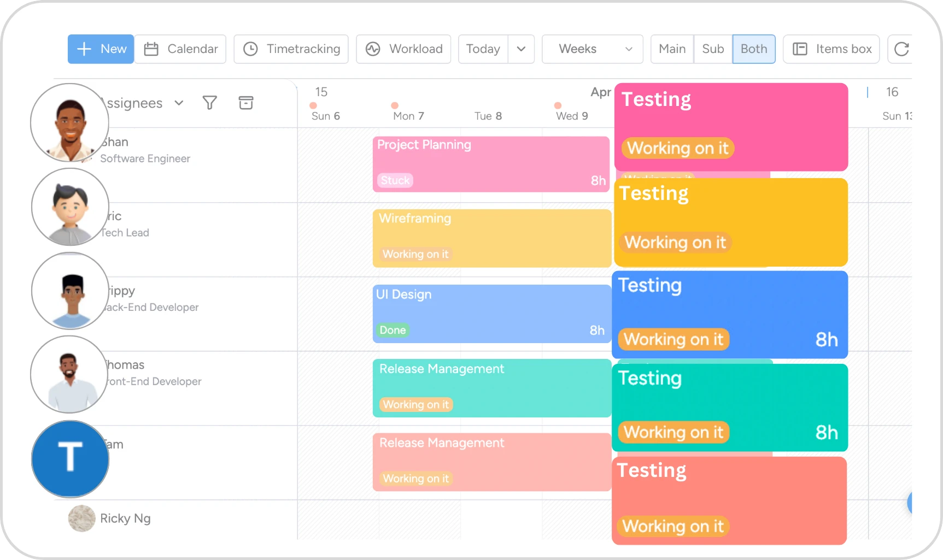The width and height of the screenshot is (943, 560).
Task: Open the Weeks dropdown
Action: coord(592,49)
